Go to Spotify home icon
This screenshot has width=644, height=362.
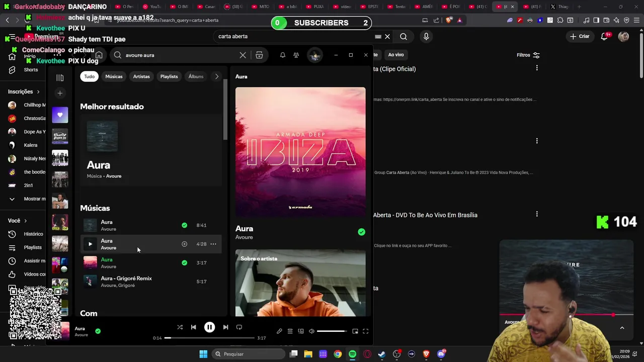pos(99,55)
